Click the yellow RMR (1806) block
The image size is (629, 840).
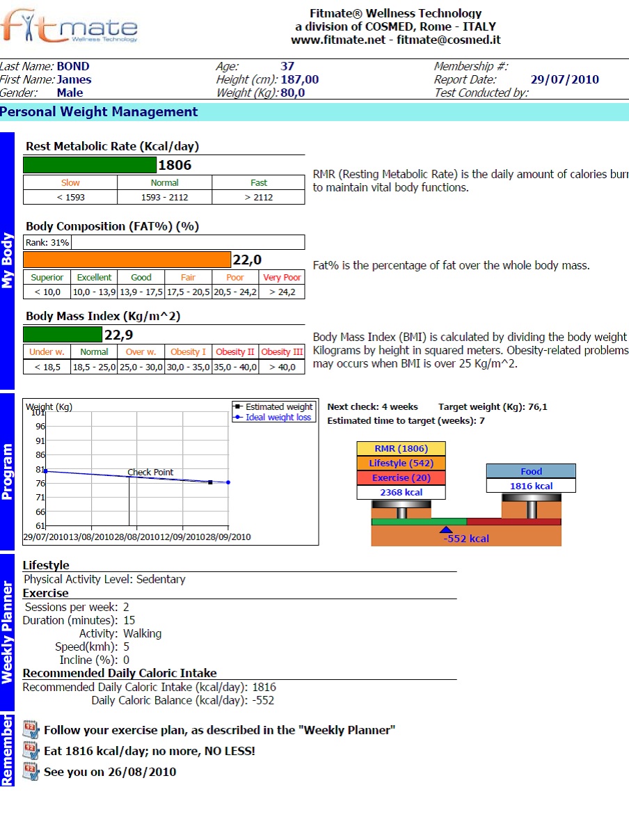tap(401, 449)
